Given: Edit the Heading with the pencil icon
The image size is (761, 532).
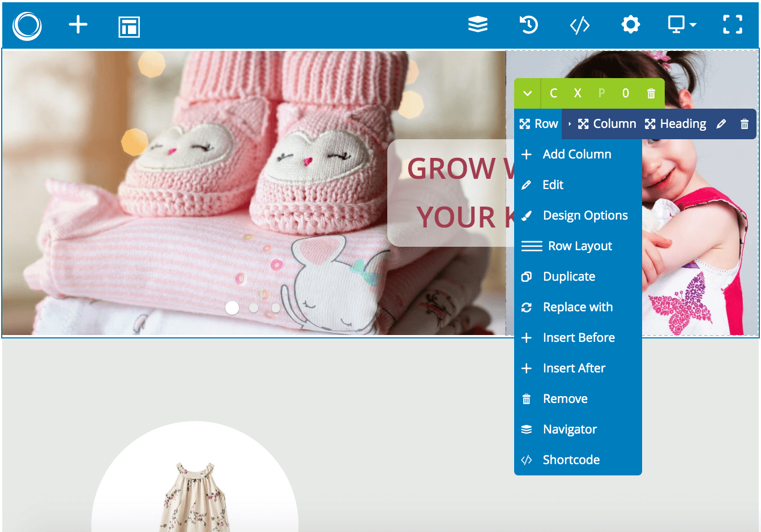Looking at the screenshot, I should [x=721, y=123].
